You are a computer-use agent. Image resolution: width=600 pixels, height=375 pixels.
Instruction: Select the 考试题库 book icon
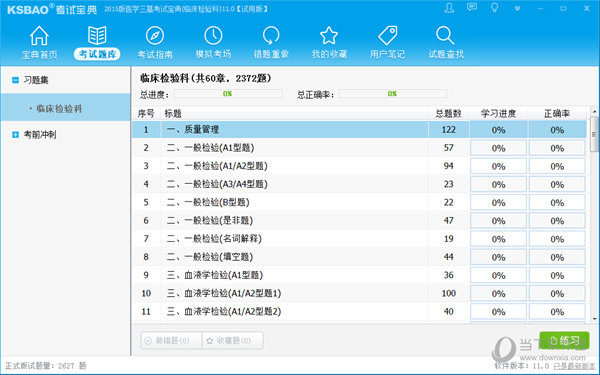pyautogui.click(x=97, y=36)
